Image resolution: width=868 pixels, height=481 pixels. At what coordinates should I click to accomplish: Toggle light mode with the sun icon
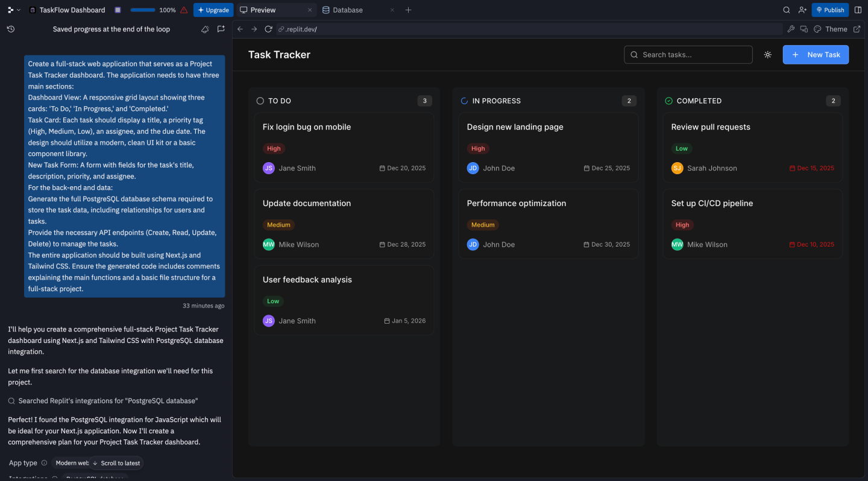point(767,54)
